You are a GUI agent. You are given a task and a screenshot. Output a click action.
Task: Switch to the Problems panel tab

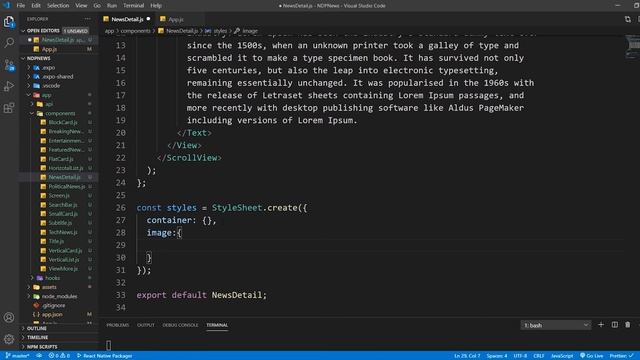coord(118,325)
